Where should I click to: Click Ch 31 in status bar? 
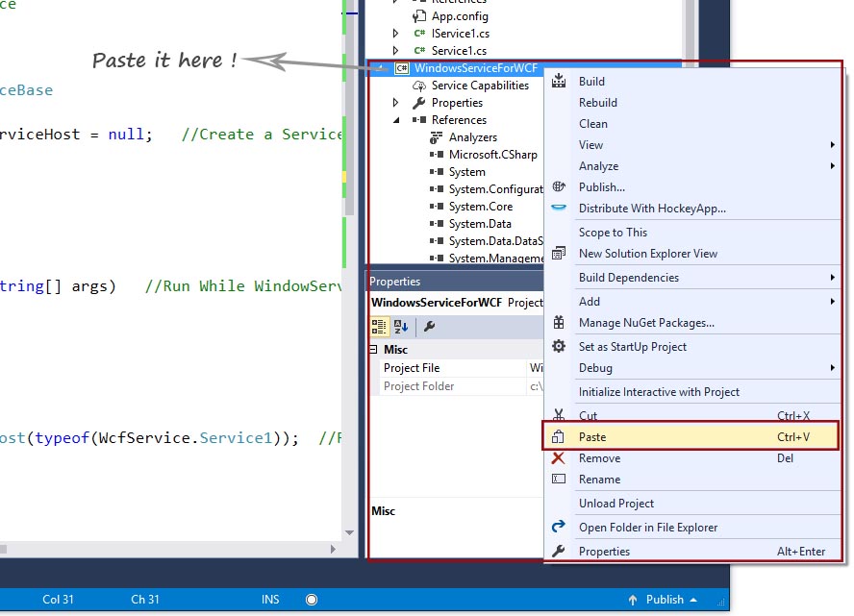(x=145, y=600)
